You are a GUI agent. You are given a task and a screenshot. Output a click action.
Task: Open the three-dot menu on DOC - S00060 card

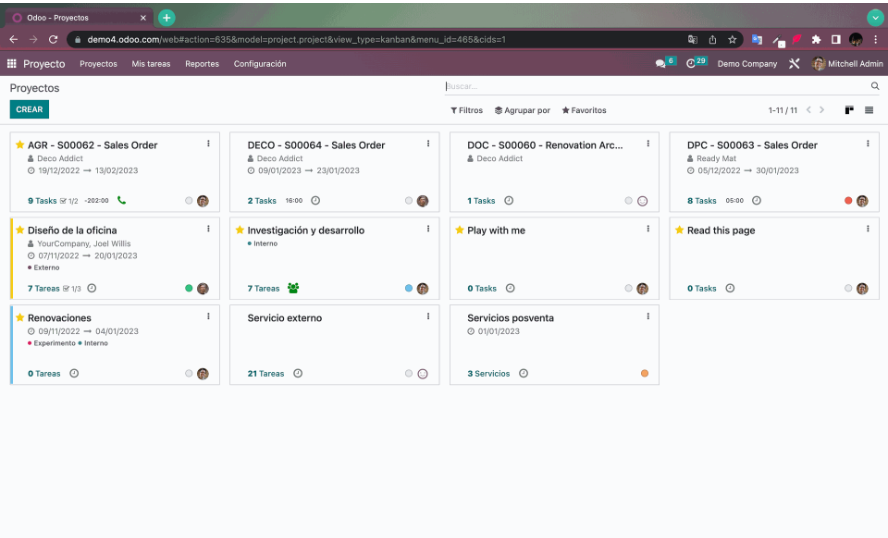(x=648, y=144)
